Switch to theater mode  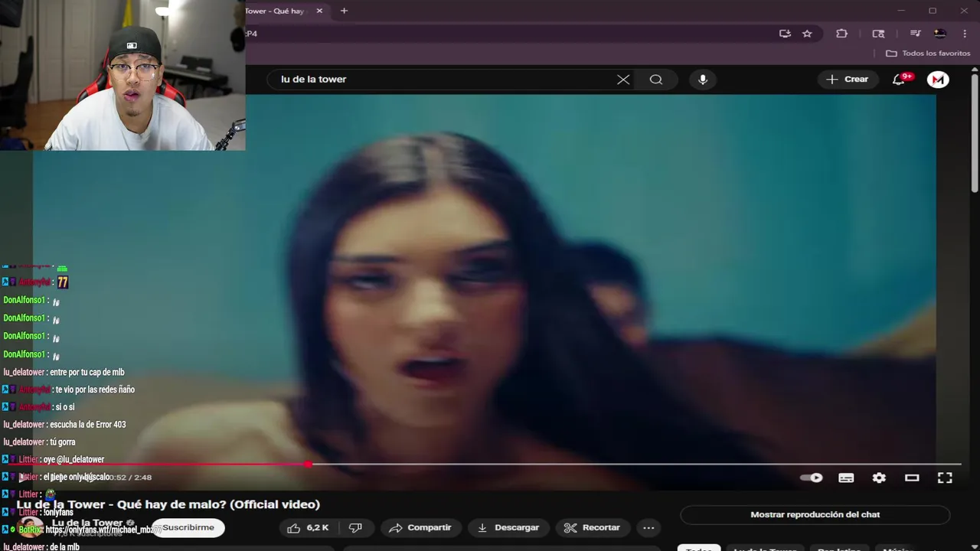tap(912, 478)
